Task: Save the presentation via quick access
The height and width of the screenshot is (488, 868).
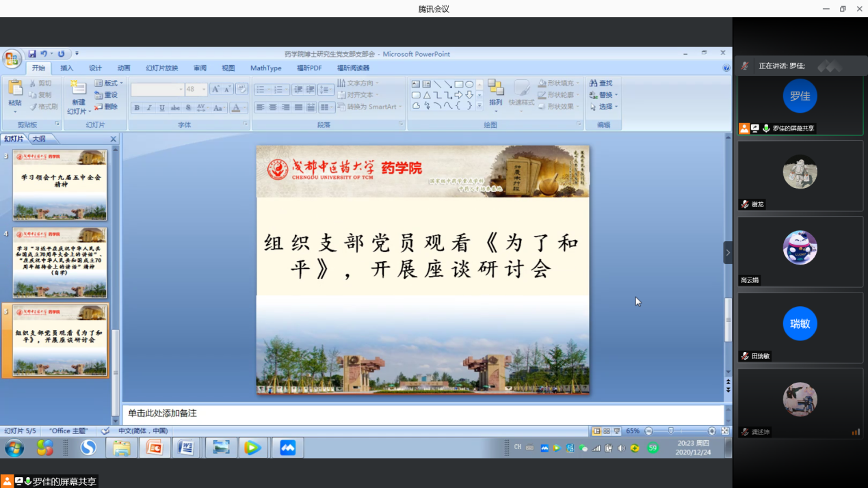Action: point(32,54)
